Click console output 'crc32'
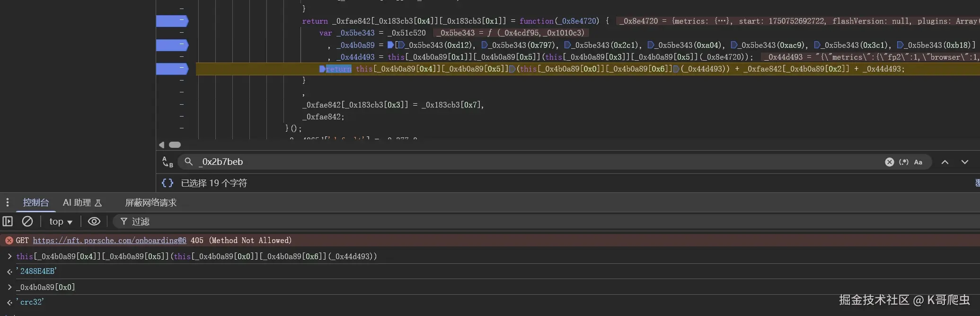Screen dimensions: 980x316 [30, 302]
